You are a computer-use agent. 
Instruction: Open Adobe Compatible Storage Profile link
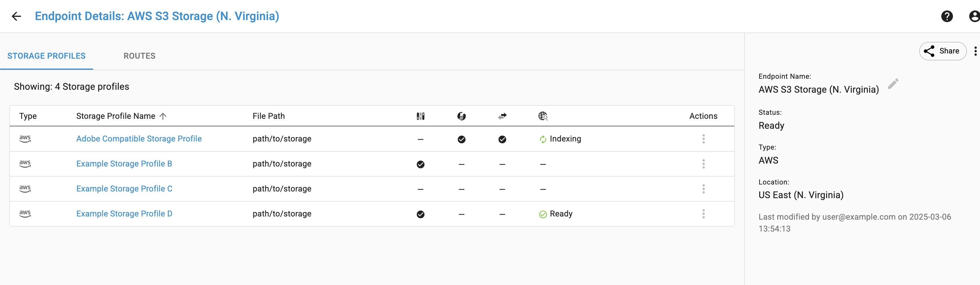tap(139, 139)
